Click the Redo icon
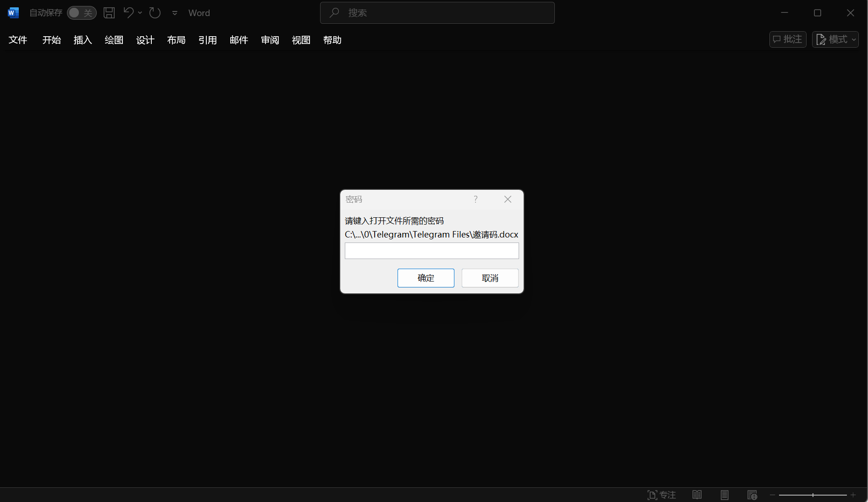This screenshot has height=502, width=868. [x=155, y=13]
